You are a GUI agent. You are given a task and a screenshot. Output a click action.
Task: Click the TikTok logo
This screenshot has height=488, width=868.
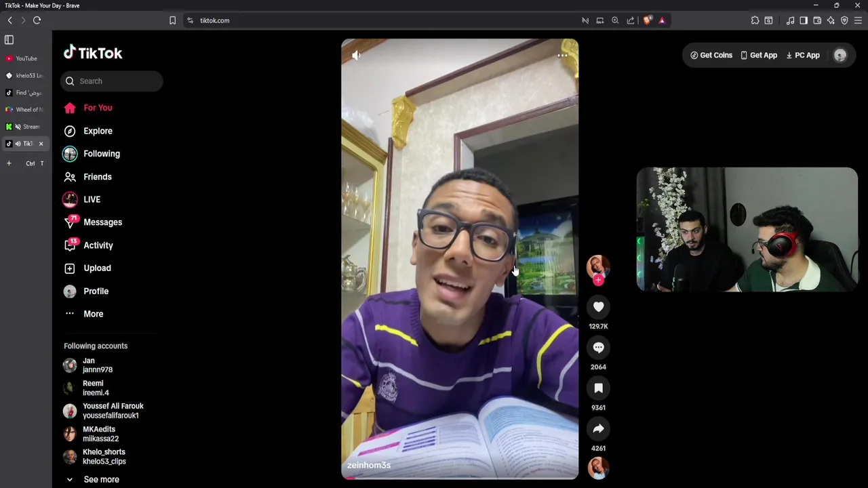(x=93, y=53)
